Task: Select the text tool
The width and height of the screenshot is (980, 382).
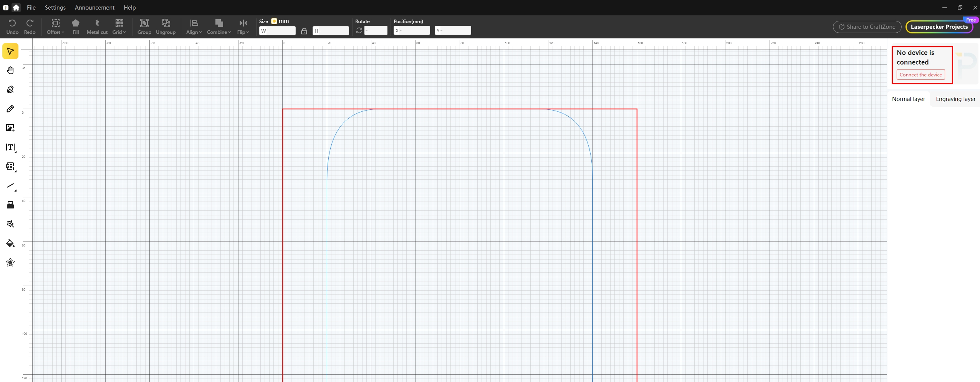Action: tap(10, 147)
